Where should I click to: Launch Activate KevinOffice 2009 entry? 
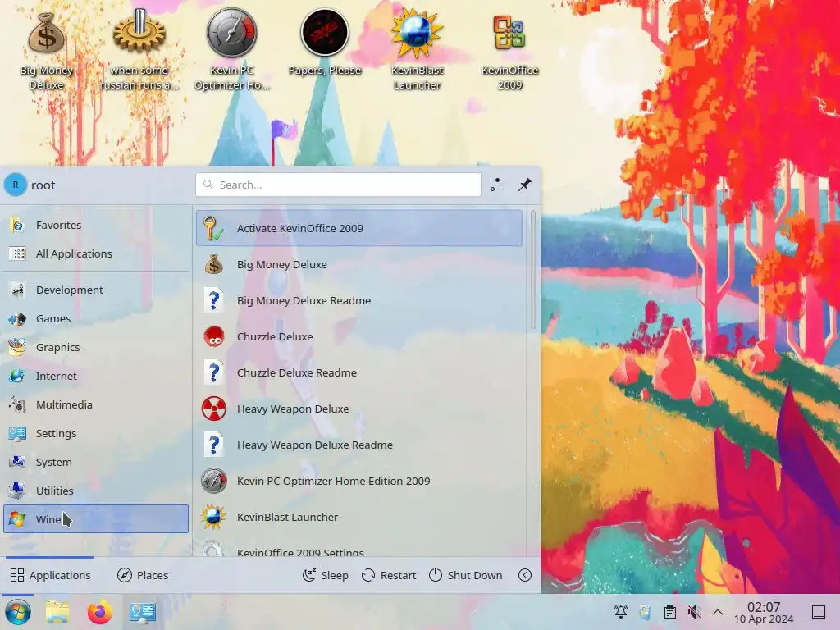359,228
